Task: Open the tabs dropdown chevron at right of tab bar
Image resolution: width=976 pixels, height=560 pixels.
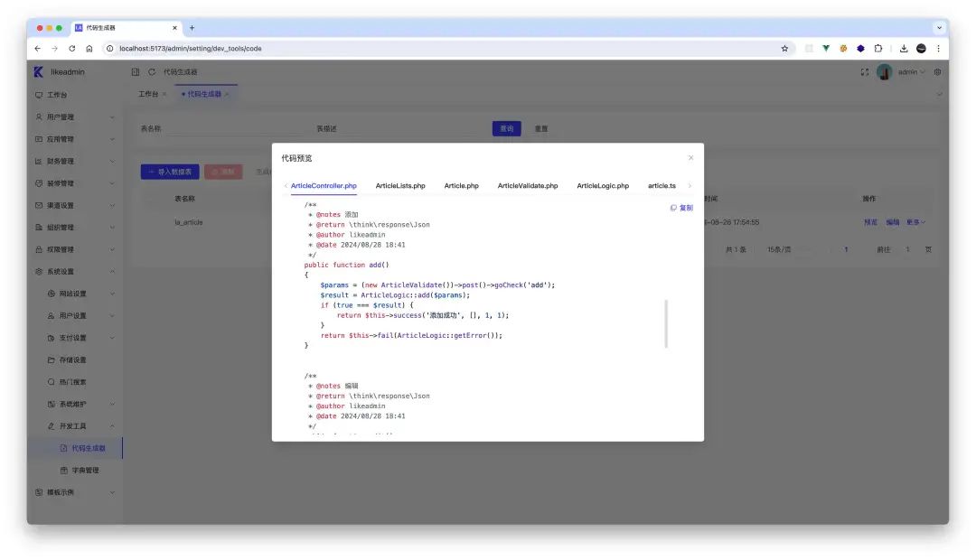Action: [939, 95]
